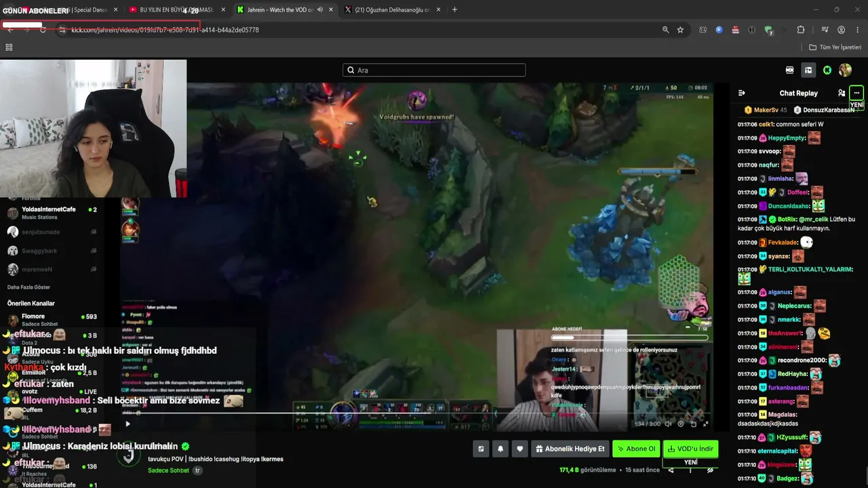Reload the page with the refresh icon
This screenshot has height=488, width=868.
click(43, 30)
